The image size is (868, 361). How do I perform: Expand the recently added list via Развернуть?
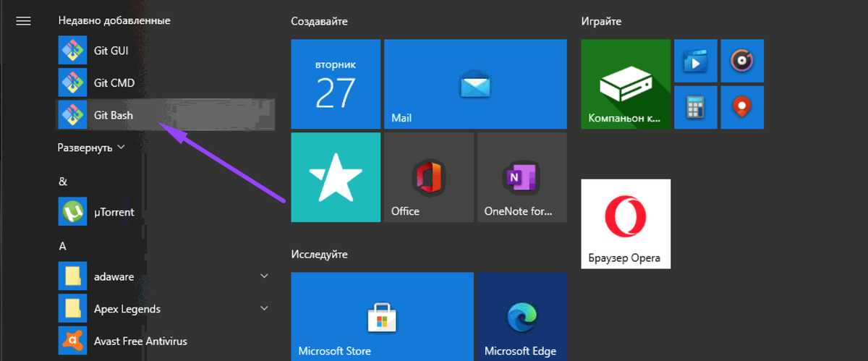[x=91, y=147]
